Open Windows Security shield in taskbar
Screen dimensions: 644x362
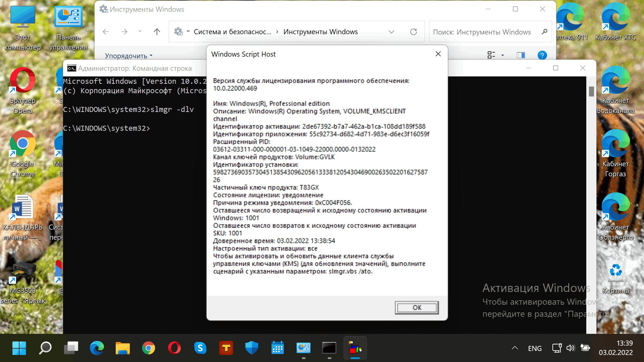click(x=252, y=348)
